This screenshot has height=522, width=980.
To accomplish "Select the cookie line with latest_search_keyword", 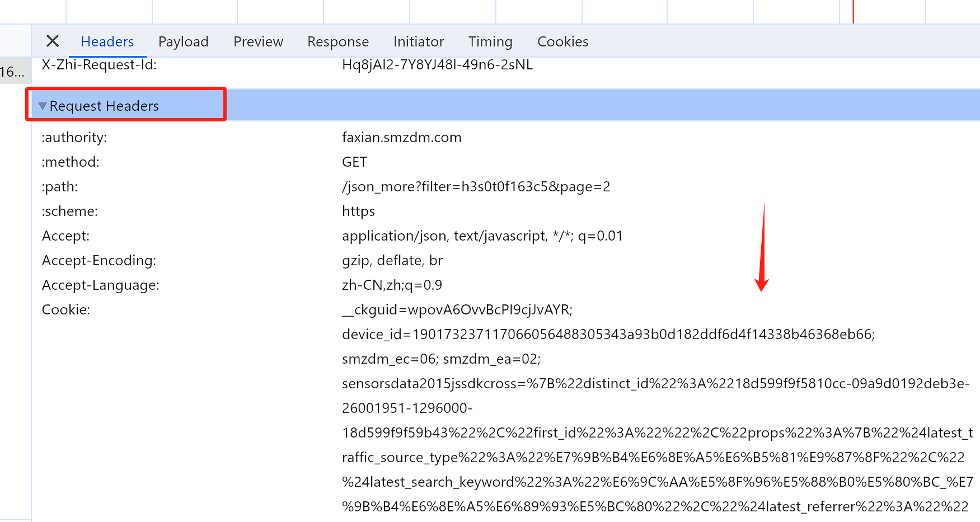I will coord(657,482).
